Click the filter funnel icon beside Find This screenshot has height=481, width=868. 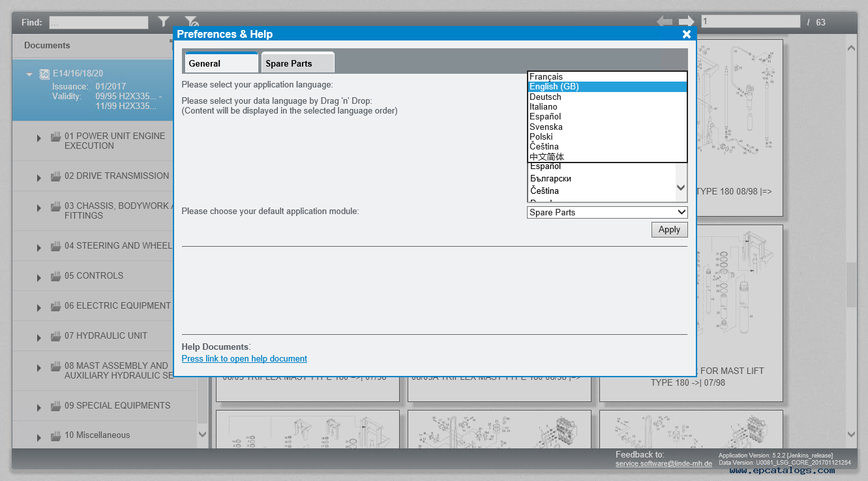tap(164, 22)
